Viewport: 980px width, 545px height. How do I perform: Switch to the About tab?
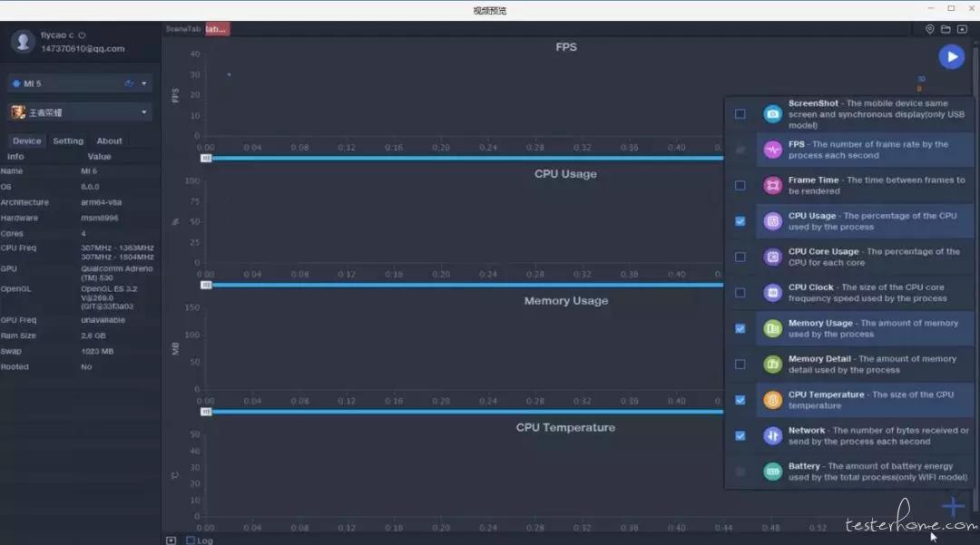pyautogui.click(x=110, y=141)
